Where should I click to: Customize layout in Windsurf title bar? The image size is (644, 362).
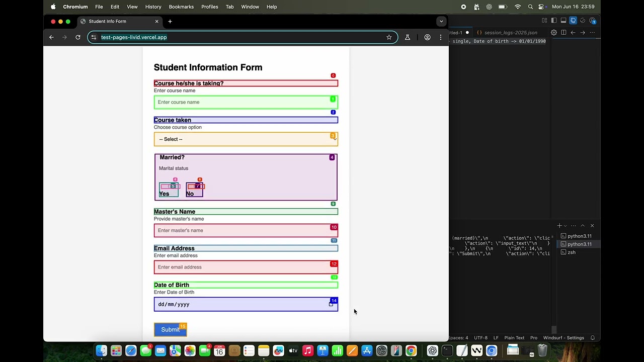tap(544, 21)
